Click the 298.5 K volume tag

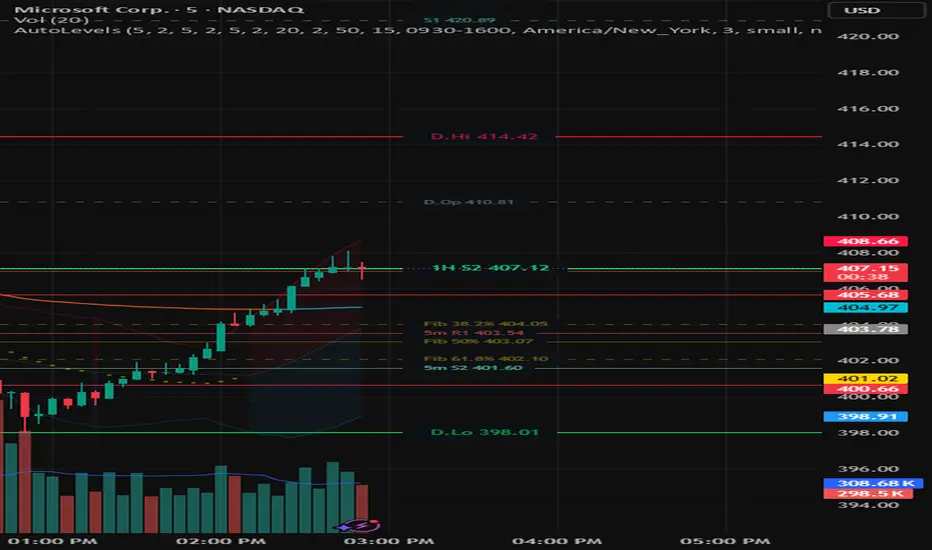[x=868, y=494]
